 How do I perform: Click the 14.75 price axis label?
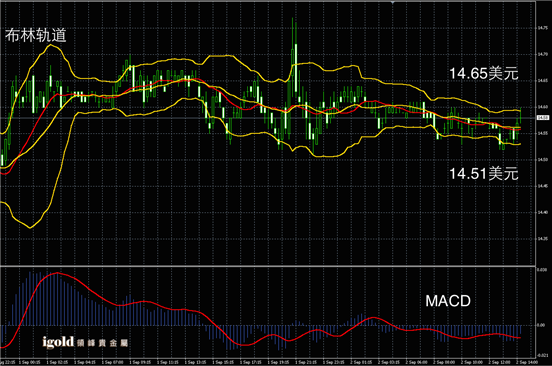coord(543,28)
